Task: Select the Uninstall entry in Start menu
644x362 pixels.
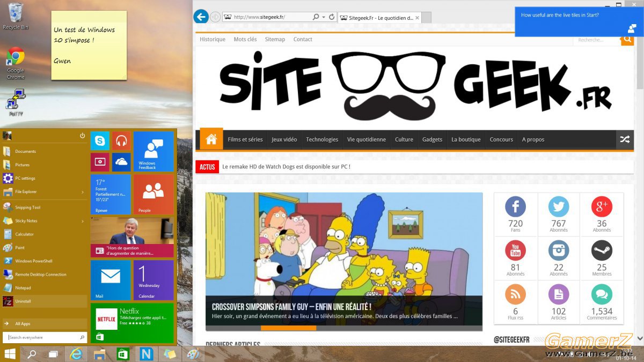Action: coord(45,301)
